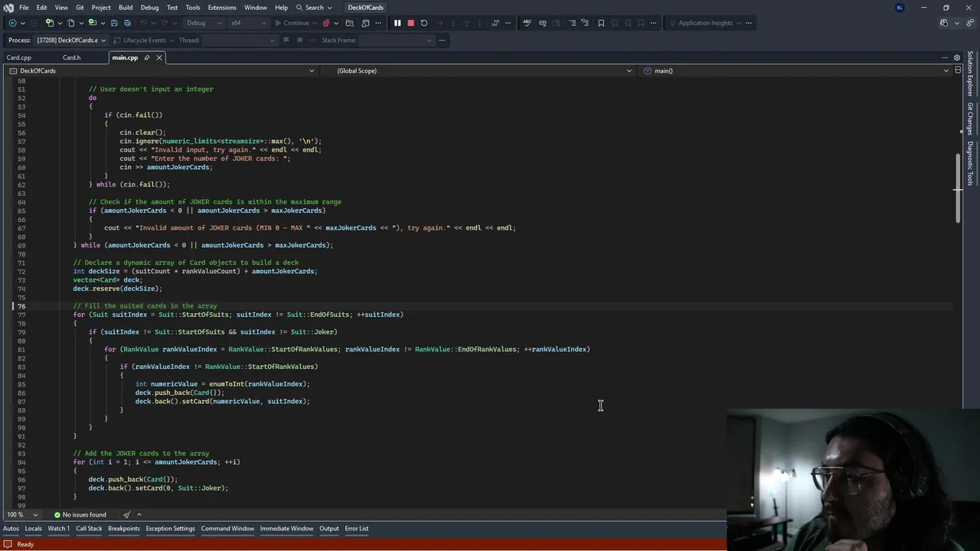Click the Application Insights button
The image size is (980, 551).
pos(705,23)
